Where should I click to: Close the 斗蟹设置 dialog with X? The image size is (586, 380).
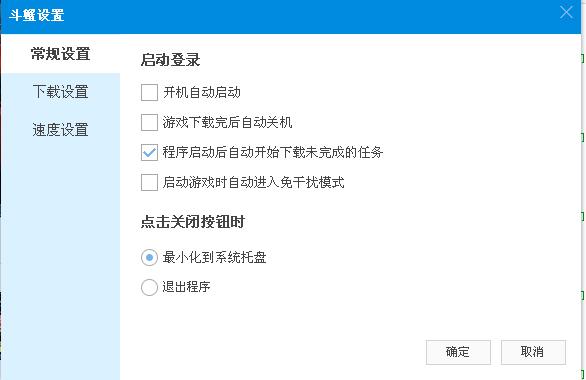point(566,12)
